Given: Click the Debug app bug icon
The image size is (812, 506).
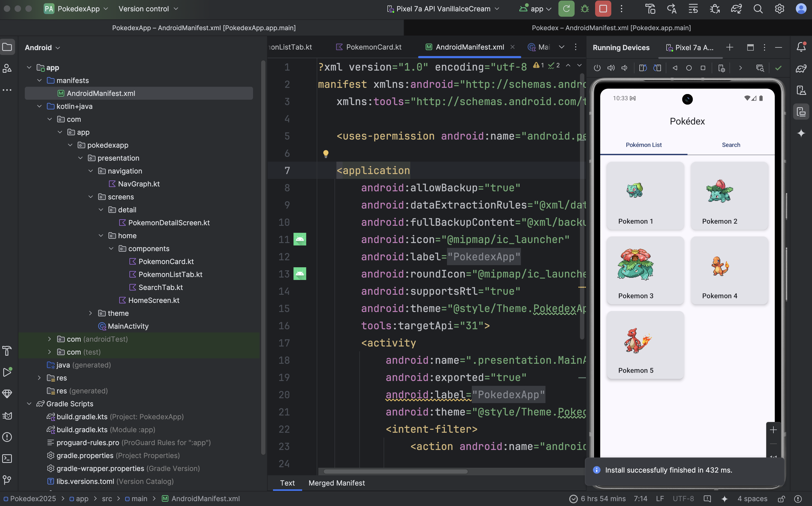Looking at the screenshot, I should click(585, 9).
